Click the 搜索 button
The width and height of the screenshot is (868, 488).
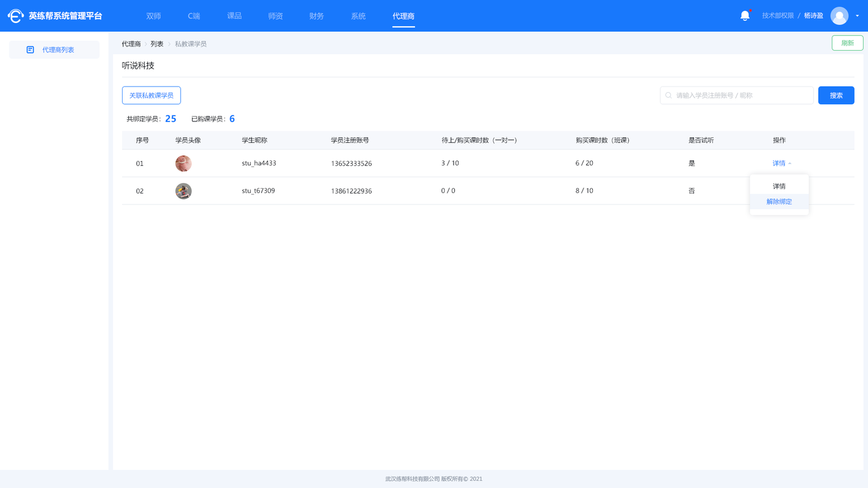pyautogui.click(x=836, y=95)
